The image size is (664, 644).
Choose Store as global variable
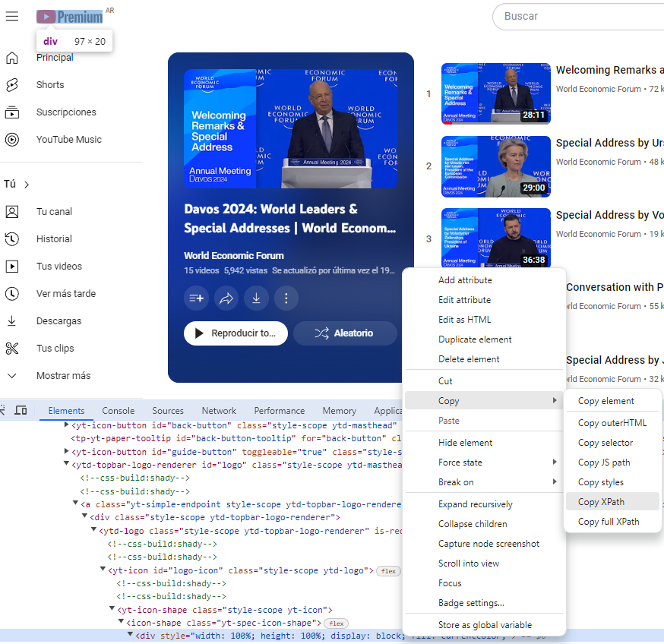click(x=484, y=625)
